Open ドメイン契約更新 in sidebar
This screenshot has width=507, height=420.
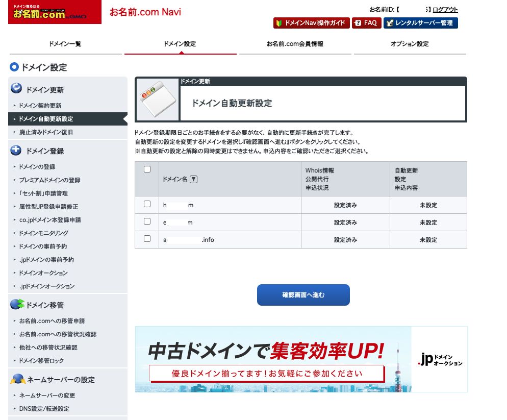[40, 106]
